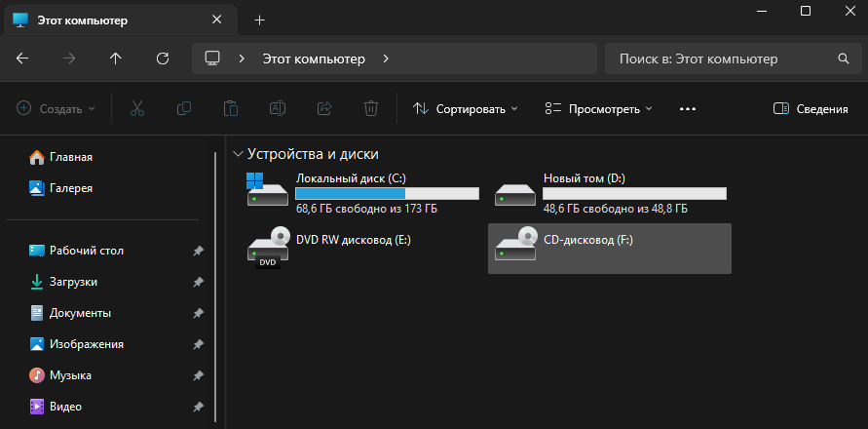Click the monitor icon in address bar
The width and height of the screenshot is (868, 429).
212,58
